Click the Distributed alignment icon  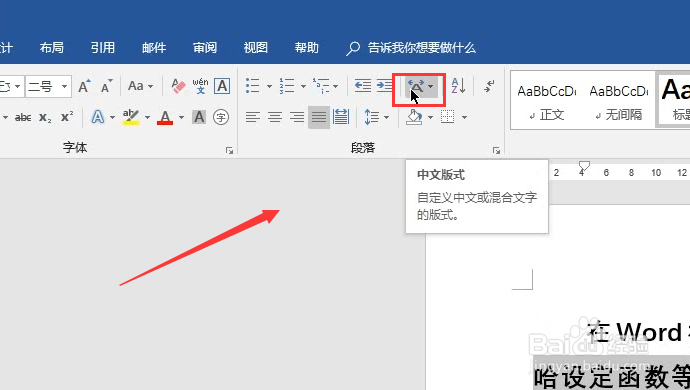point(341,118)
